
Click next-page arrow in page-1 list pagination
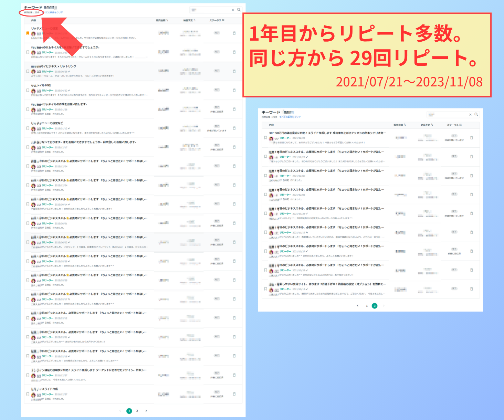(146, 411)
